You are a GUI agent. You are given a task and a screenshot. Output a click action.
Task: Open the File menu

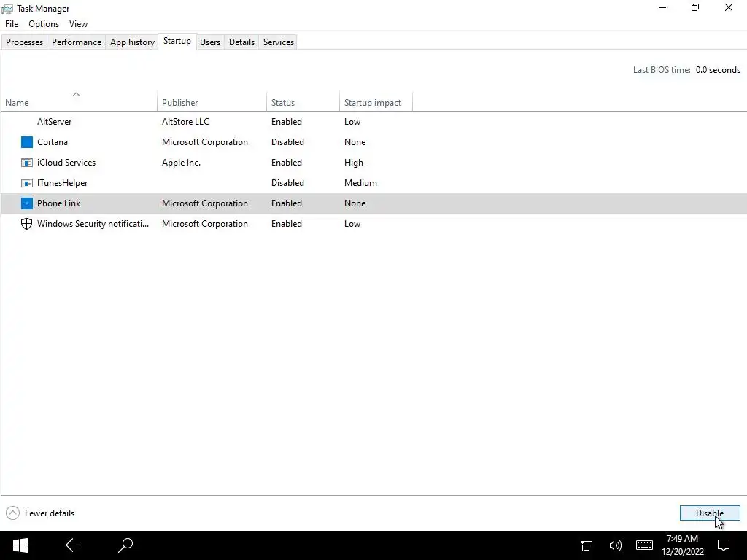click(x=12, y=24)
